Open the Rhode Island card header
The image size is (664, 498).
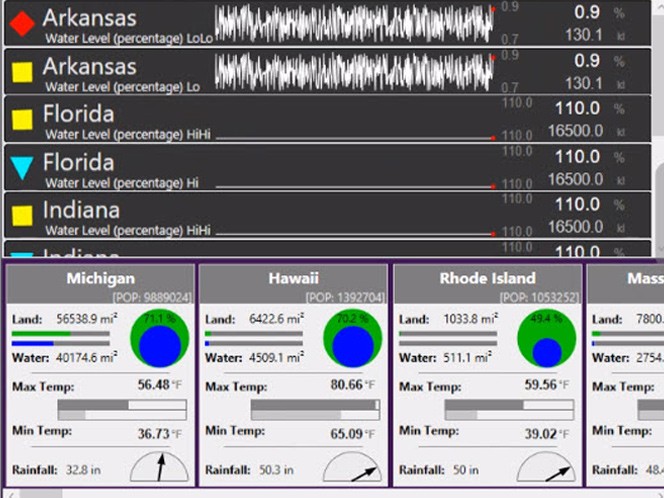pyautogui.click(x=487, y=278)
